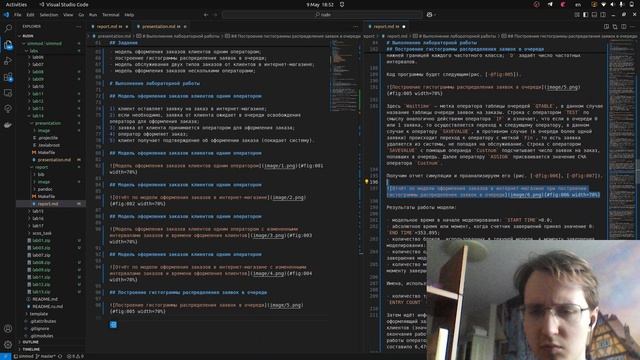
Task: Click the command center search field
Action: (322, 15)
